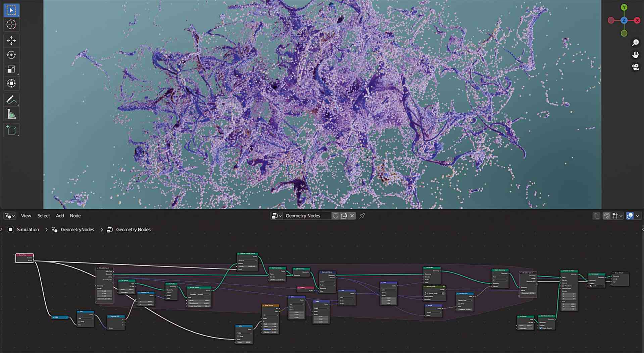The width and height of the screenshot is (644, 353).
Task: Select the Measure tool
Action: click(12, 114)
